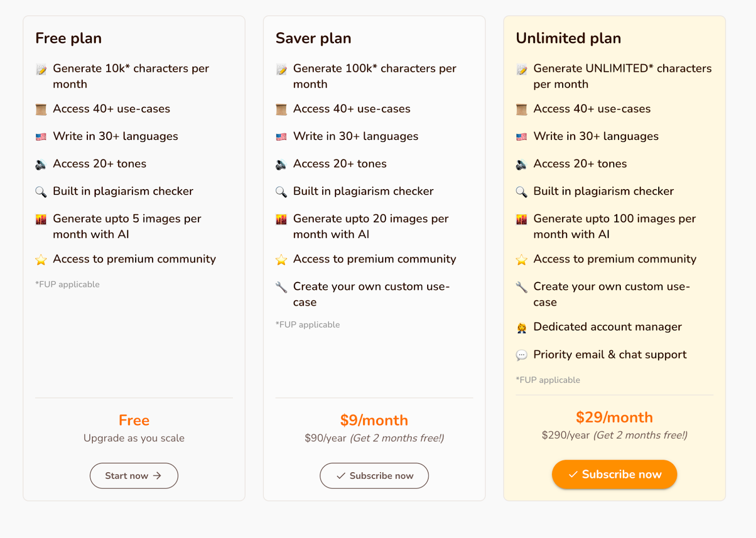This screenshot has width=756, height=538.
Task: Click the chat bubble icon for priority support
Action: tap(521, 355)
